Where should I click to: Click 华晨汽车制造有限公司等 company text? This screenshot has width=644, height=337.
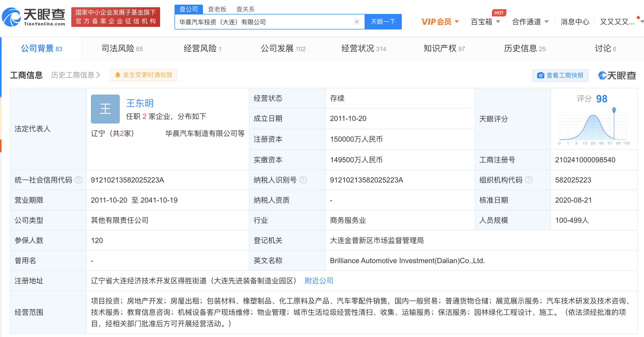pos(205,133)
